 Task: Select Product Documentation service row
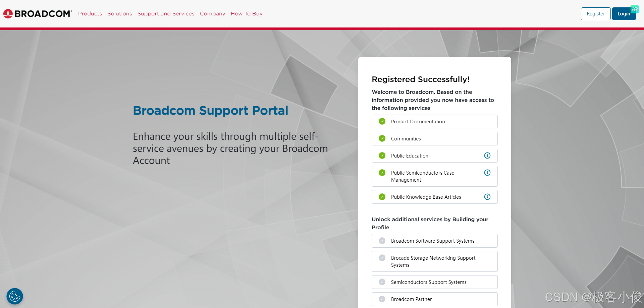pos(434,122)
